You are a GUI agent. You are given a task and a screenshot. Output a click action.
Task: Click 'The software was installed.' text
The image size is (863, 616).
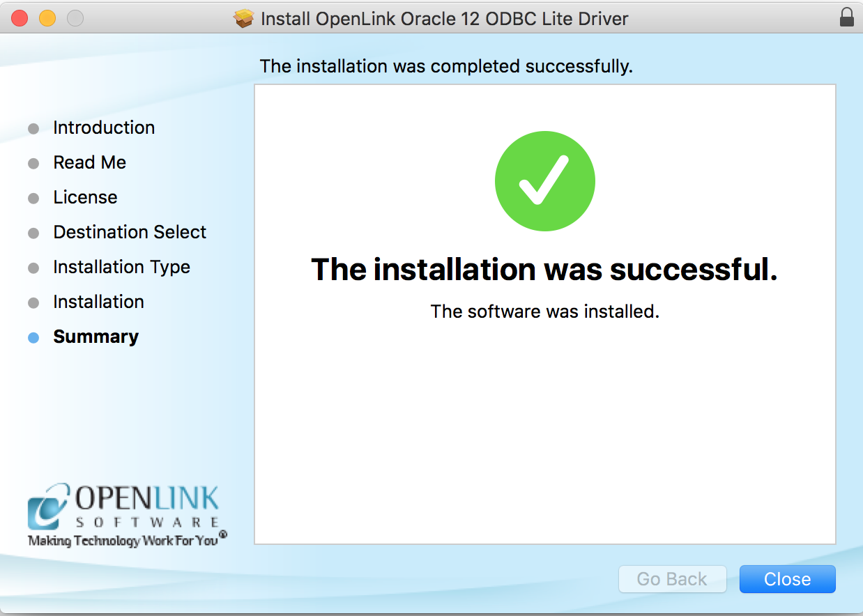tap(545, 311)
